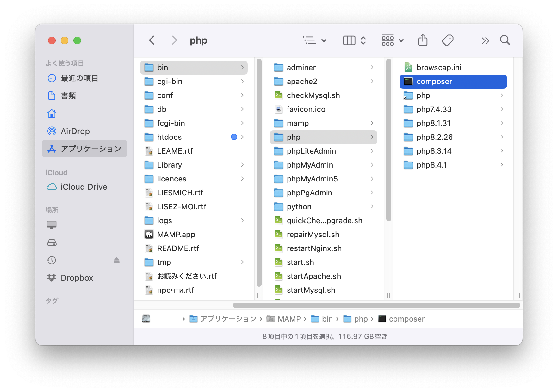Select the LEAME.rtf file
The height and width of the screenshot is (392, 558).
(x=194, y=151)
